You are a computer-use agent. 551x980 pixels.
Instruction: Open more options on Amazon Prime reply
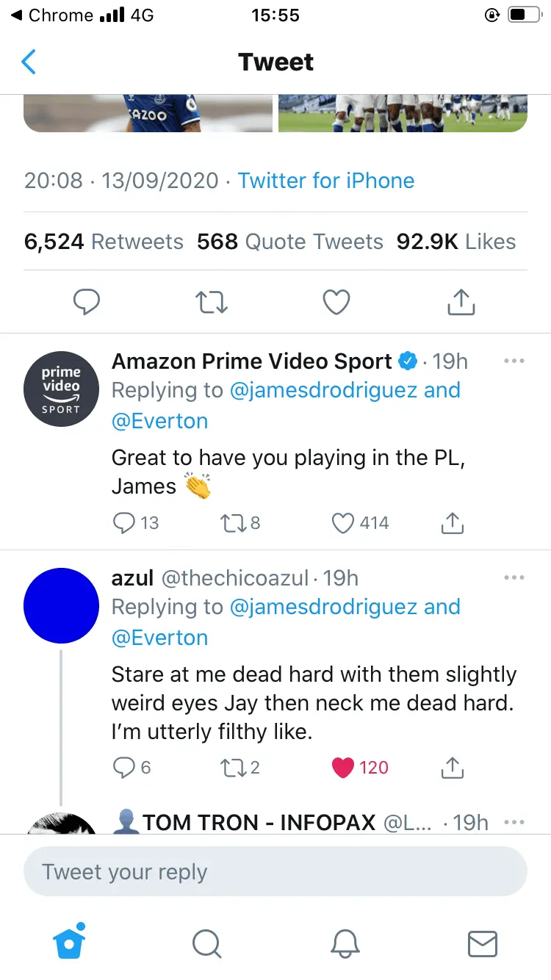[514, 361]
